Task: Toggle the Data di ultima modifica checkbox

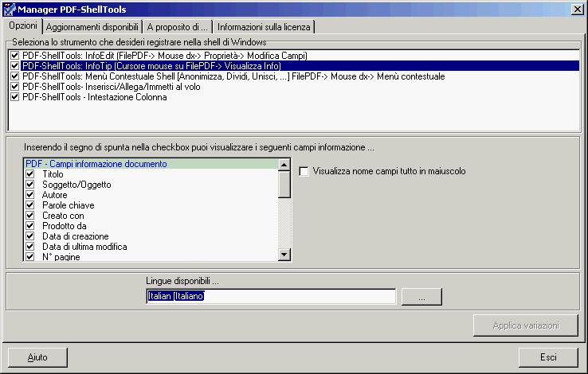Action: [30, 247]
